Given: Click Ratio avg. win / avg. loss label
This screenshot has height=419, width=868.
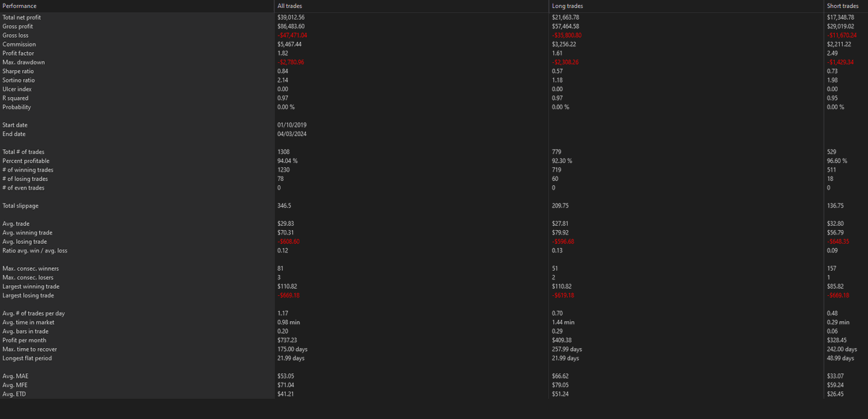Looking at the screenshot, I should click(34, 250).
